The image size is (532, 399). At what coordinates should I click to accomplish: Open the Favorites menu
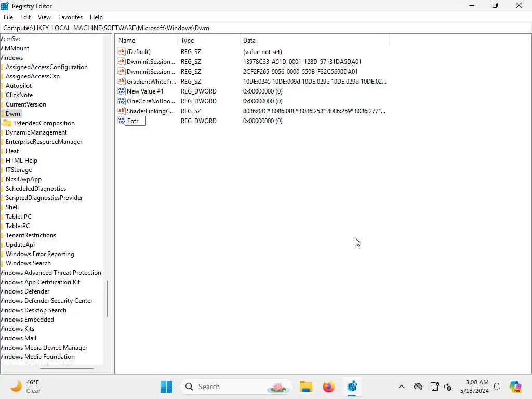(70, 17)
